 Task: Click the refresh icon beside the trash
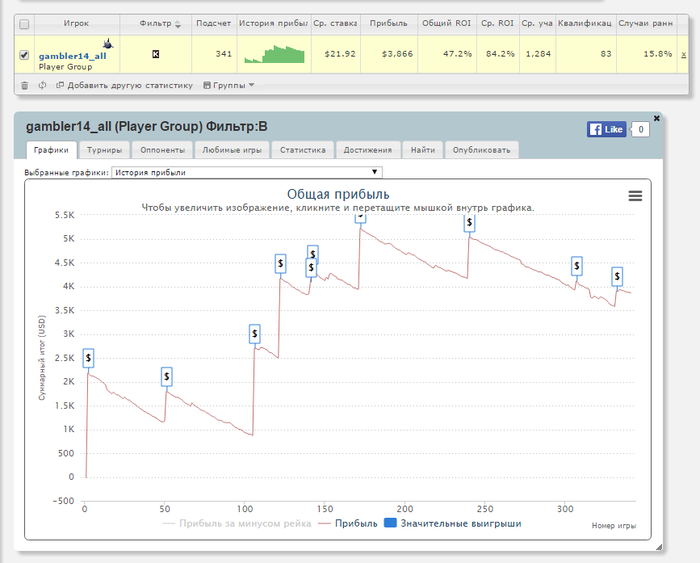pyautogui.click(x=42, y=85)
